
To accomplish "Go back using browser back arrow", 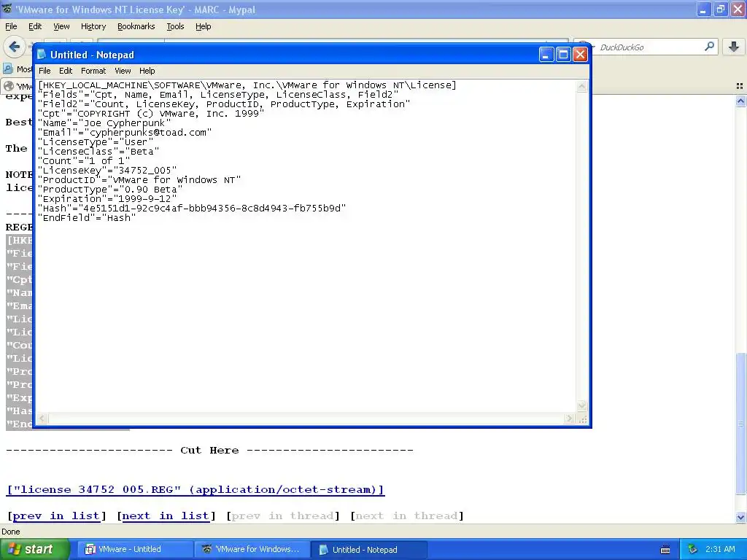I will pos(15,47).
